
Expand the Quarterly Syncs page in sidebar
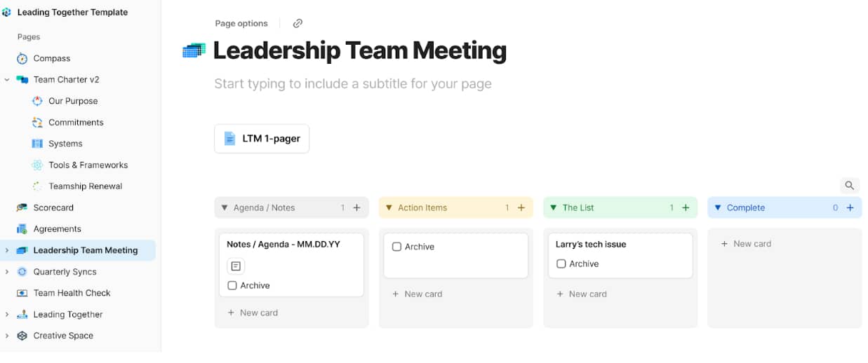click(7, 272)
